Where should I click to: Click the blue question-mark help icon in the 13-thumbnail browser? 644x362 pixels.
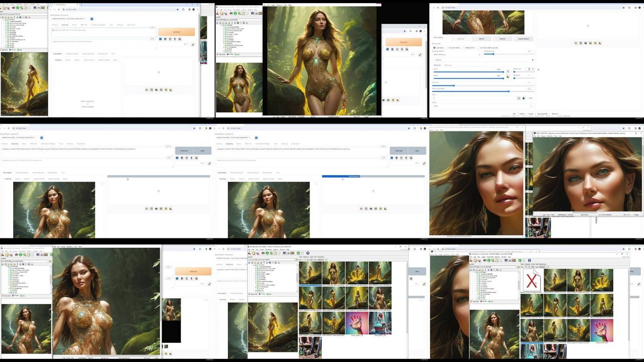(x=308, y=253)
